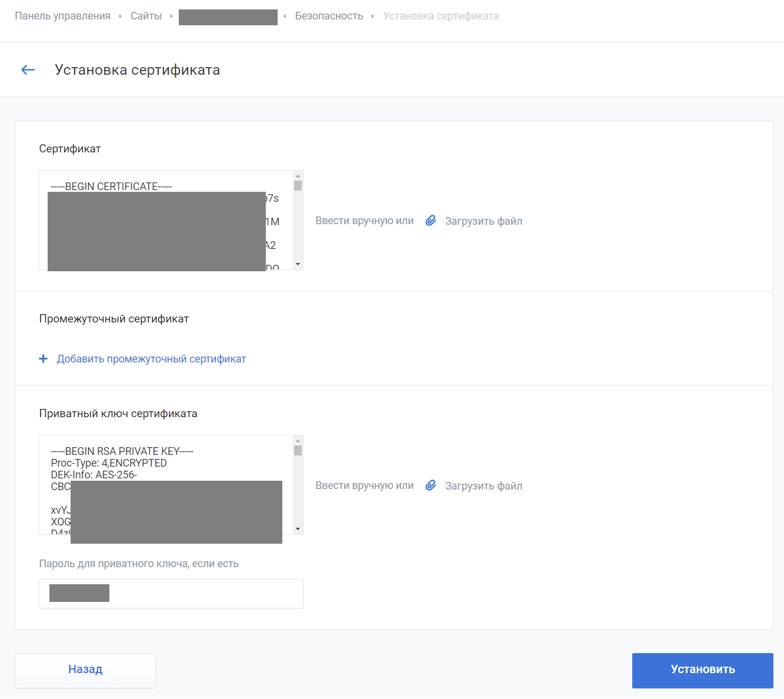784x699 pixels.
Task: Click the private key textarea scroll-down arrow
Action: (x=298, y=530)
